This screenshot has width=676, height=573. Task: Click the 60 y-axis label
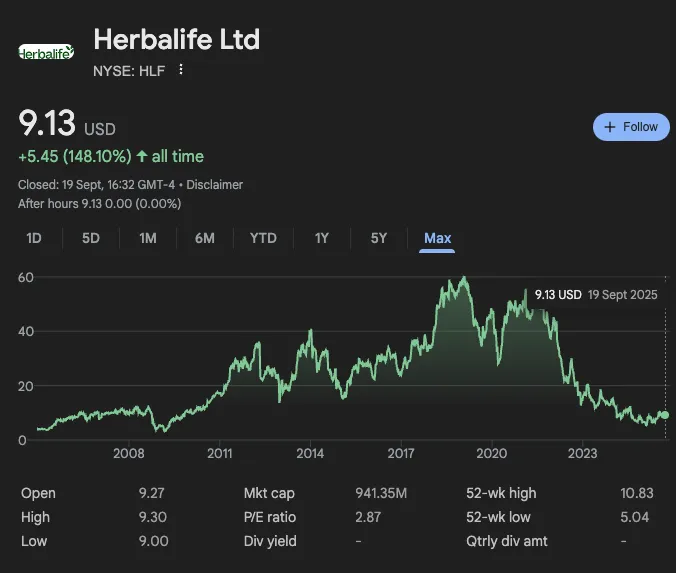tap(26, 277)
